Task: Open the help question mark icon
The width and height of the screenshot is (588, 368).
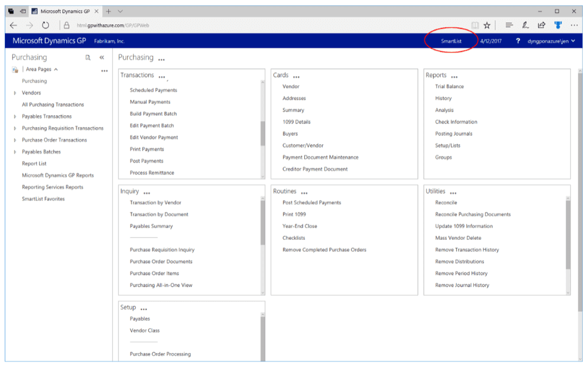Action: point(518,41)
